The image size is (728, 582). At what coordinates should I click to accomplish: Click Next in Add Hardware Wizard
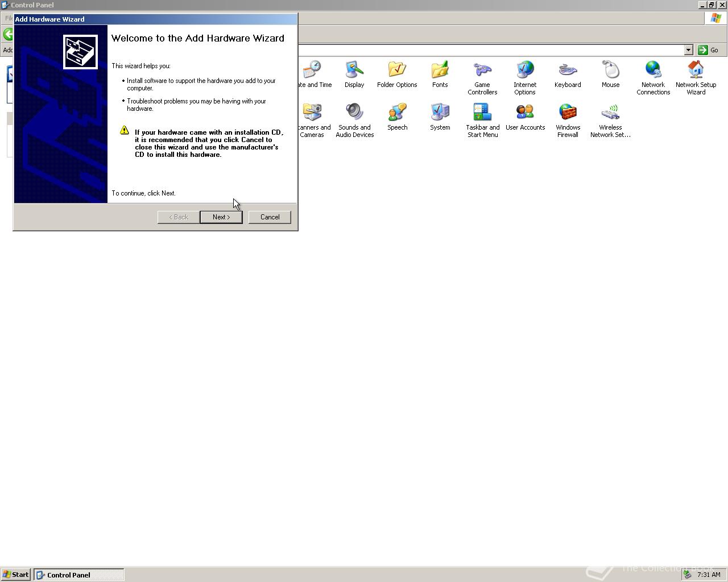[221, 217]
